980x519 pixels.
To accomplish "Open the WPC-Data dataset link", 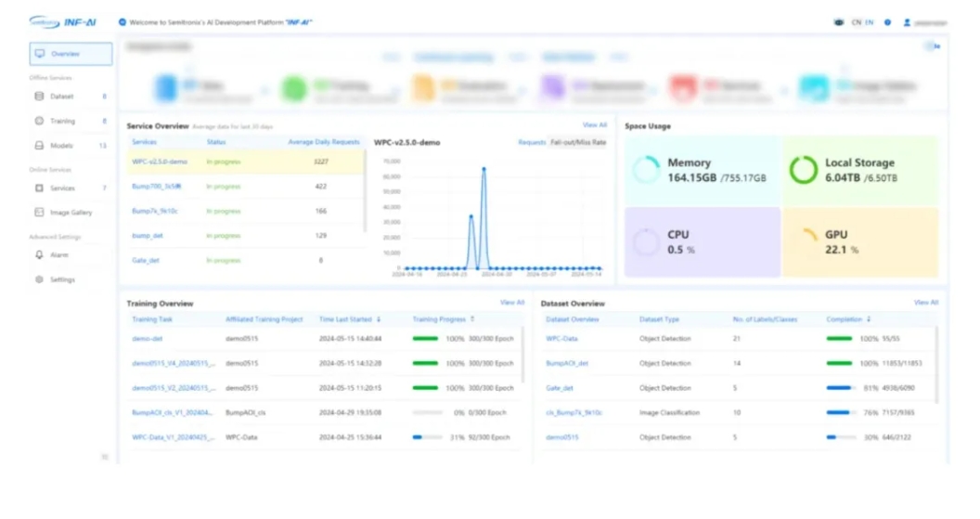I will [x=561, y=339].
